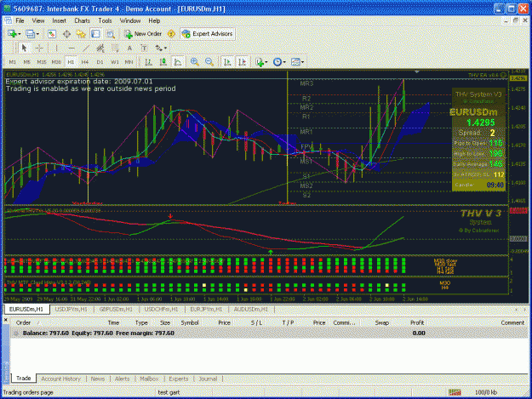The width and height of the screenshot is (532, 399).
Task: Select the Equidistant Channel tool
Action: [x=100, y=48]
